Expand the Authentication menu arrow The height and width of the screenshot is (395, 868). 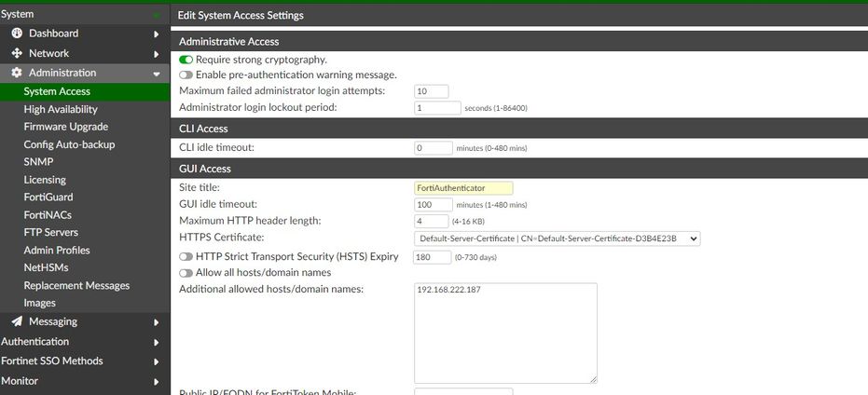click(157, 343)
